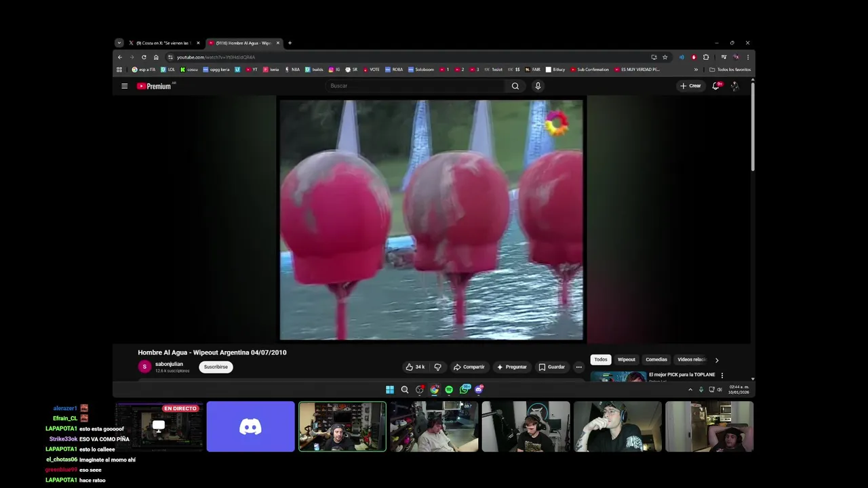Go to the YouTube Premium home logo
The image size is (868, 488).
(x=154, y=86)
